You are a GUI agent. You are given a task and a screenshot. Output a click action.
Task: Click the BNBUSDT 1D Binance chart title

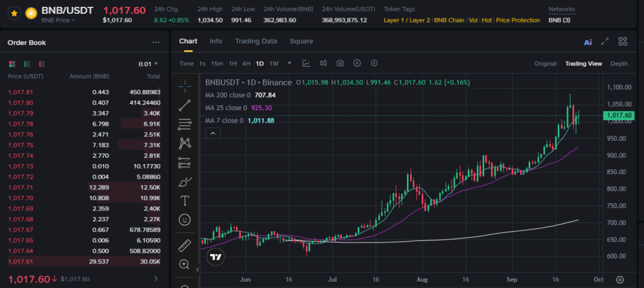248,82
